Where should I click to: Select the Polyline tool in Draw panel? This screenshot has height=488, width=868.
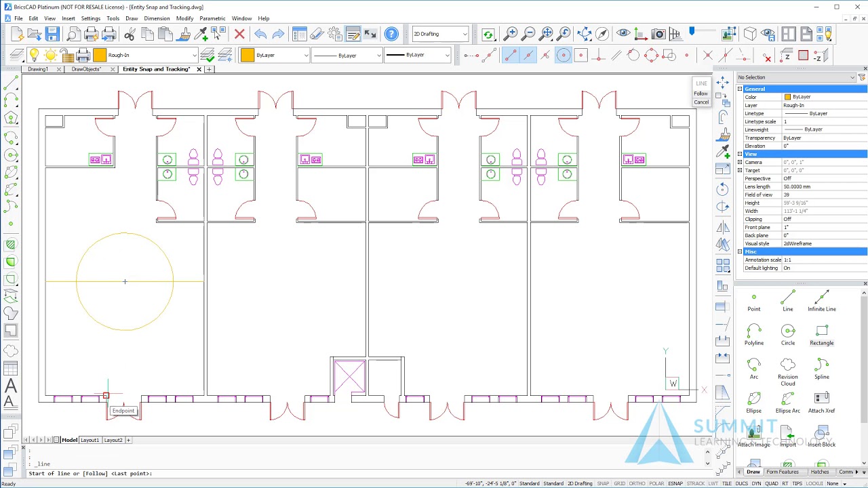pos(754,334)
